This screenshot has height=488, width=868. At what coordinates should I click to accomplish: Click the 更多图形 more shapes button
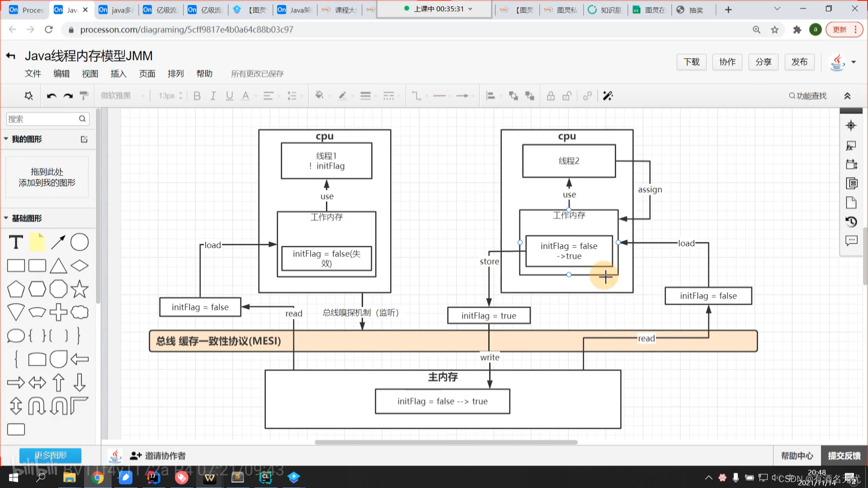(x=50, y=455)
